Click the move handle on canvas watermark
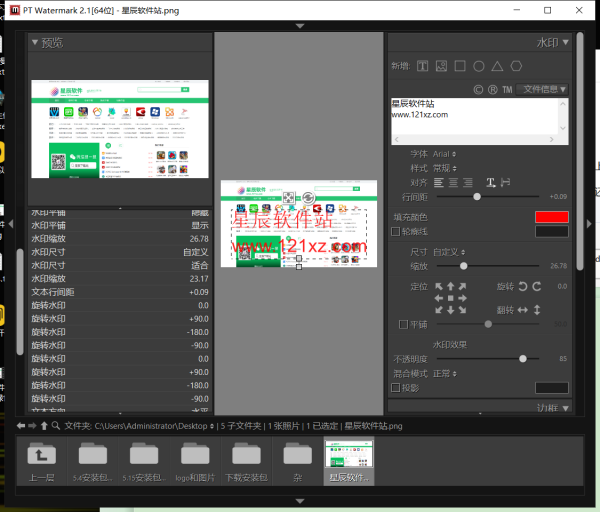 [x=289, y=198]
